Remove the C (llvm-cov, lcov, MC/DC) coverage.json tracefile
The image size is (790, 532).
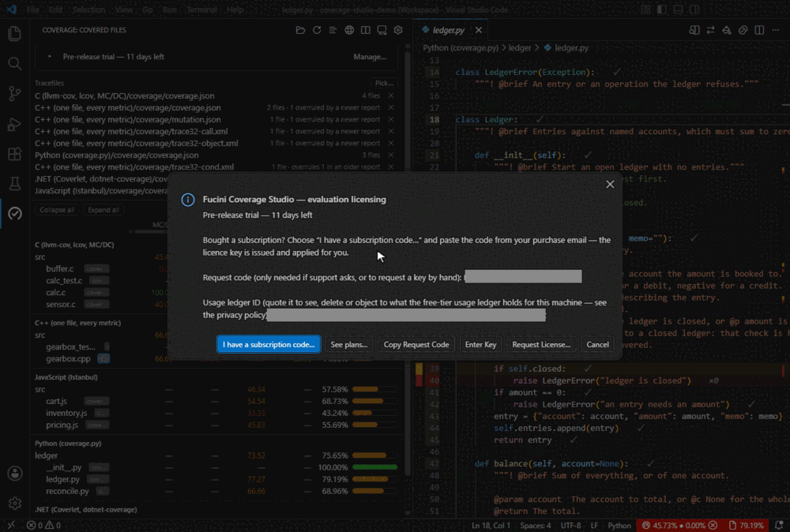pos(391,96)
